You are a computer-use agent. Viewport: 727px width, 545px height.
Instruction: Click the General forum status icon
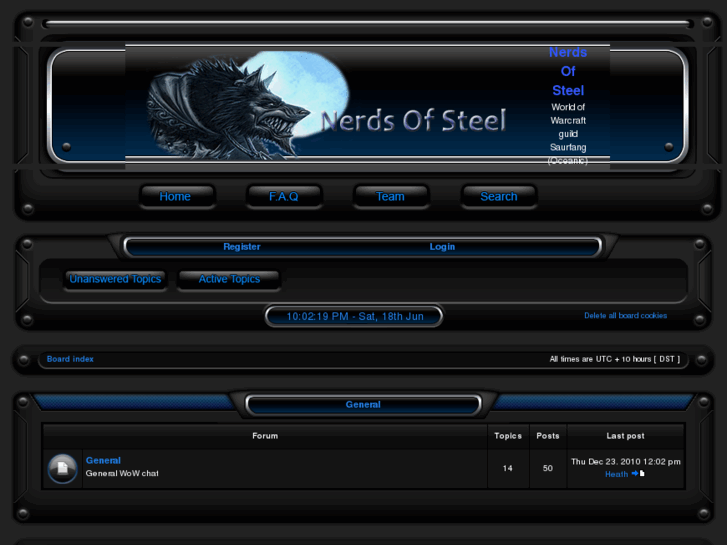[x=63, y=468]
